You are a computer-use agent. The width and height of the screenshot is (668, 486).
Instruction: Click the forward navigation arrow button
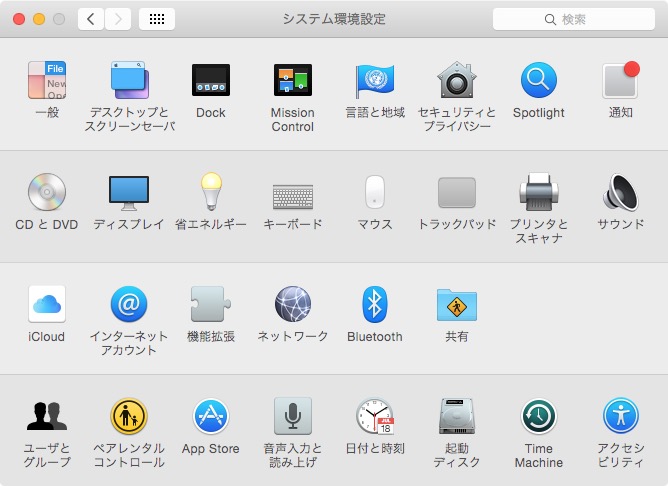[x=118, y=19]
